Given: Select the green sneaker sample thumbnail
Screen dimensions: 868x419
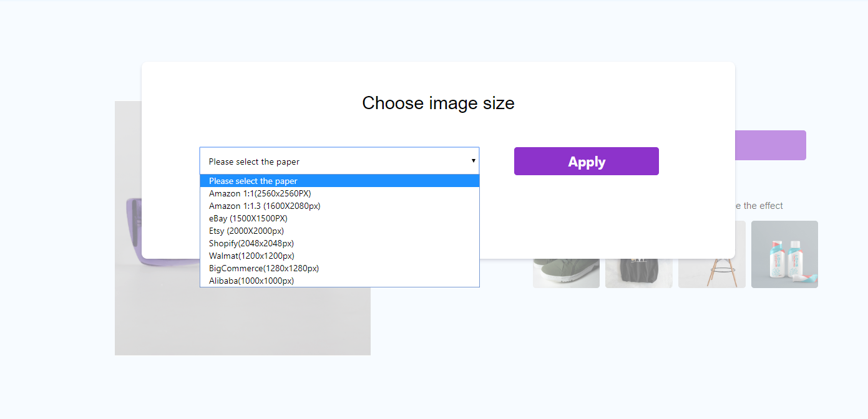Looking at the screenshot, I should coord(566,273).
